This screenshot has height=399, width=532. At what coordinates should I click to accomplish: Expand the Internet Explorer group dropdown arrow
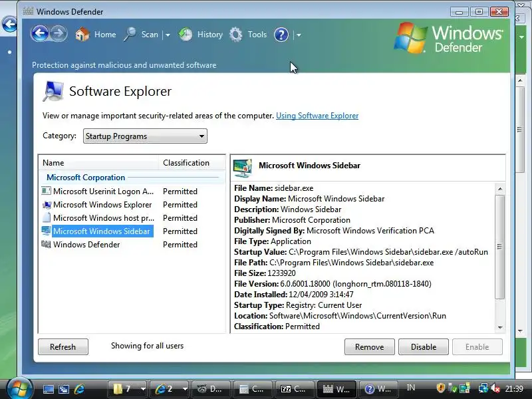185,389
